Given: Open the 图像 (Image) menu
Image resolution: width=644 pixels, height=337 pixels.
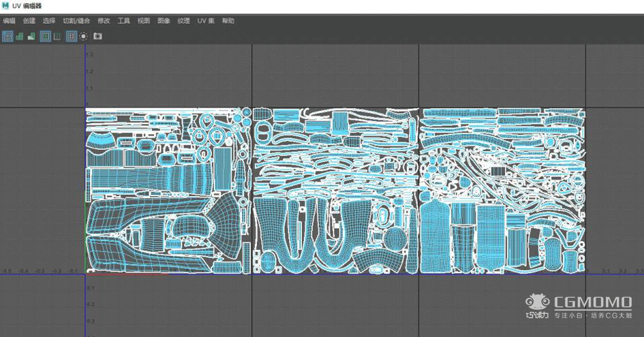Looking at the screenshot, I should (164, 21).
